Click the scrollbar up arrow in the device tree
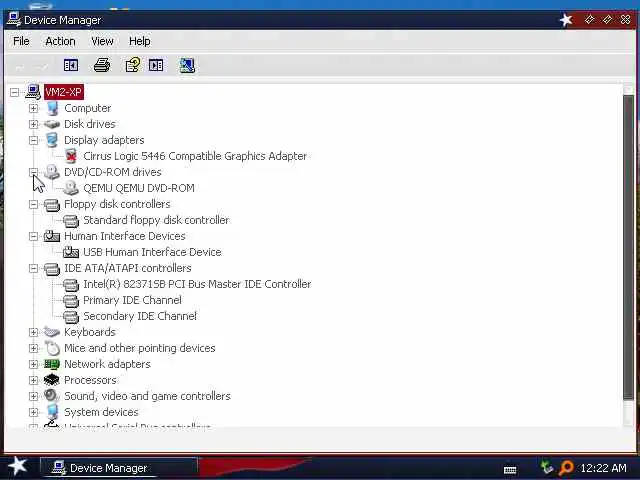Viewport: 640px width, 480px height. coord(629,90)
